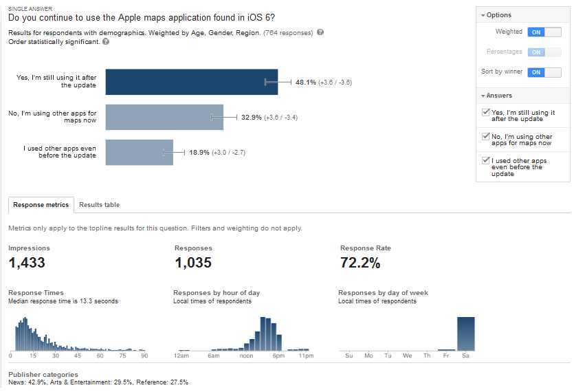Click 'No, I'm using other apps' bar label
This screenshot has height=392, width=574.
(52, 117)
